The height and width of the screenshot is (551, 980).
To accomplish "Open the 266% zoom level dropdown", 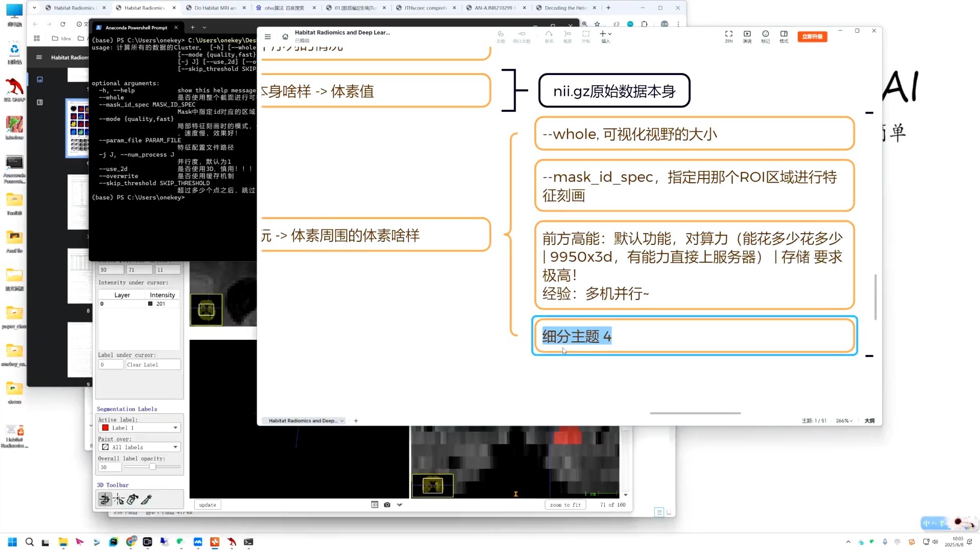I will click(x=844, y=421).
